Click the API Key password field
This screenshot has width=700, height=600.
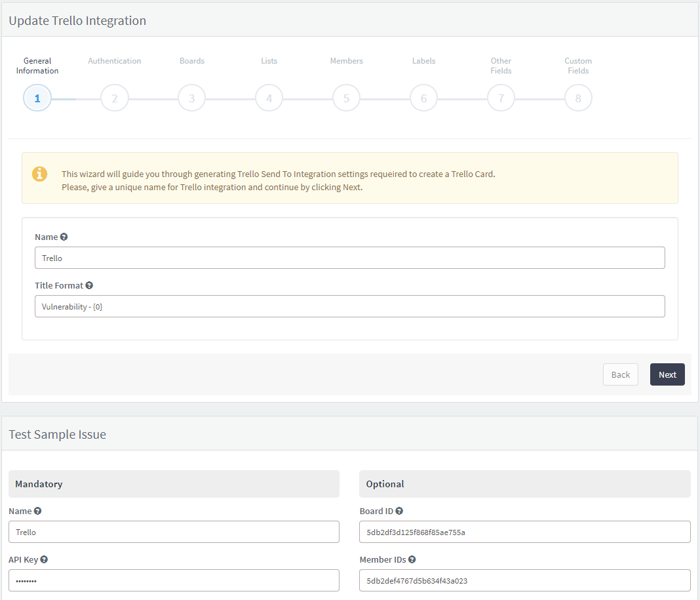tap(174, 581)
